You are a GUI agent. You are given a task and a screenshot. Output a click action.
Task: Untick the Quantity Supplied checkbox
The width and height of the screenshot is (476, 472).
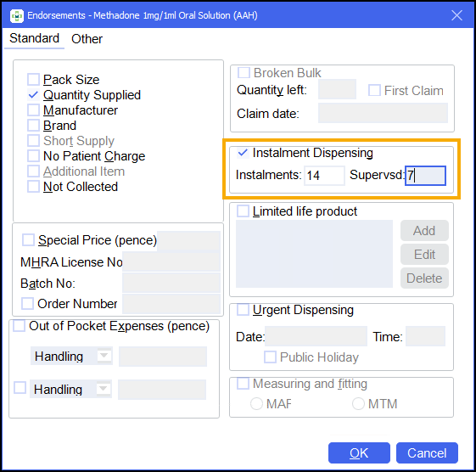click(33, 95)
